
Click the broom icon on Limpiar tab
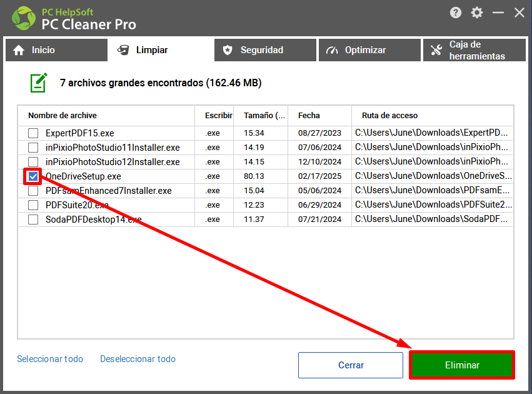123,50
